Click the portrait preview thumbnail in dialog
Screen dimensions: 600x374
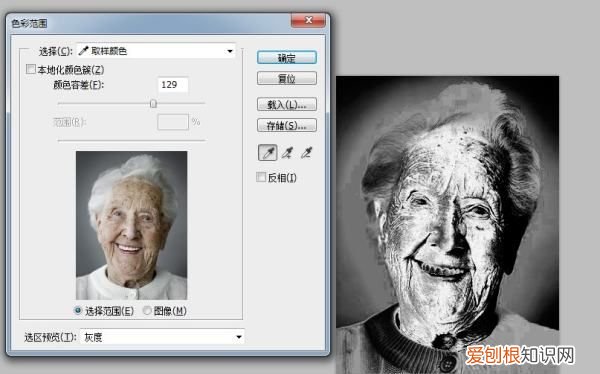pos(132,225)
